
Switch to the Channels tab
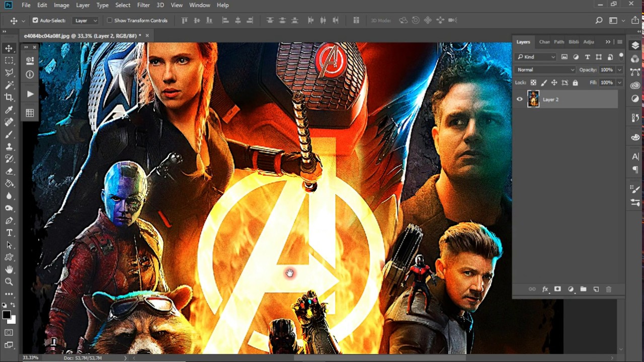point(544,42)
